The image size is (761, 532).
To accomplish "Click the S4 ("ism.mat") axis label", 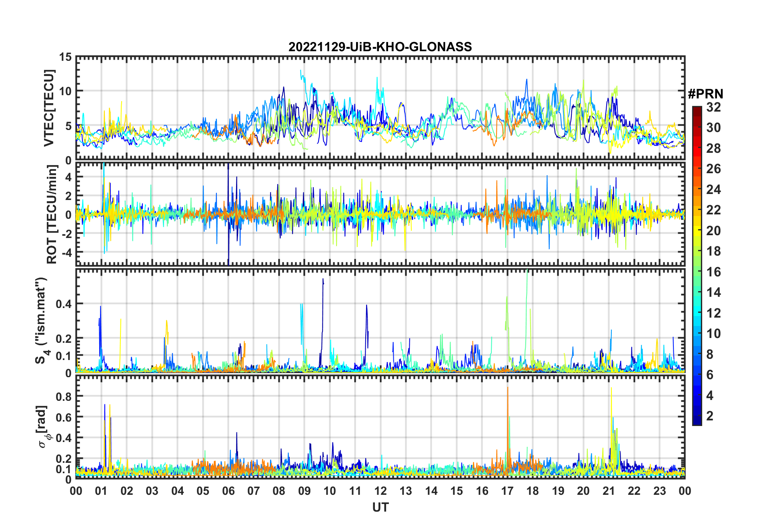I will tap(42, 320).
